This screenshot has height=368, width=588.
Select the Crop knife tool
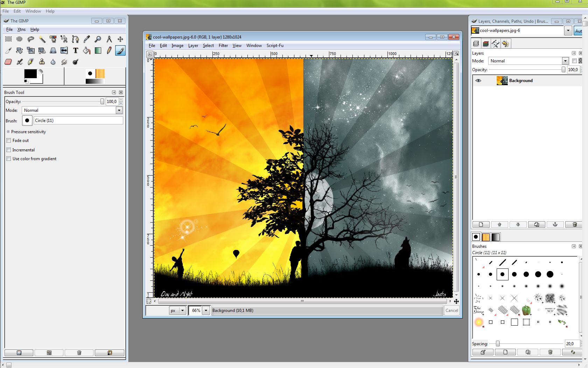point(8,50)
